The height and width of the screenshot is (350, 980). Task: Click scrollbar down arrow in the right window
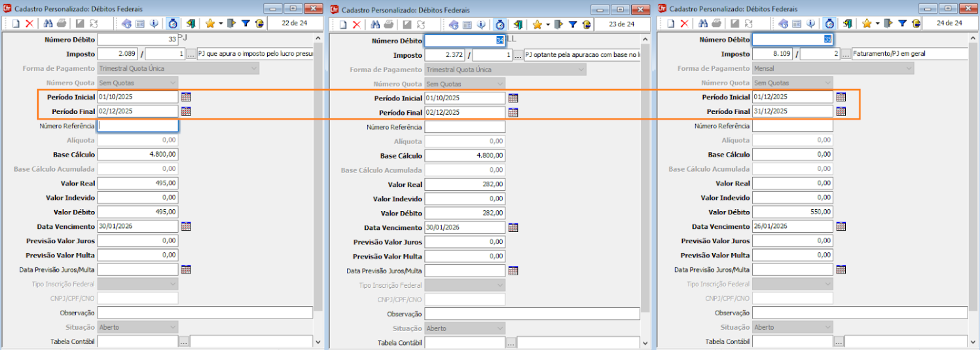coord(973,341)
